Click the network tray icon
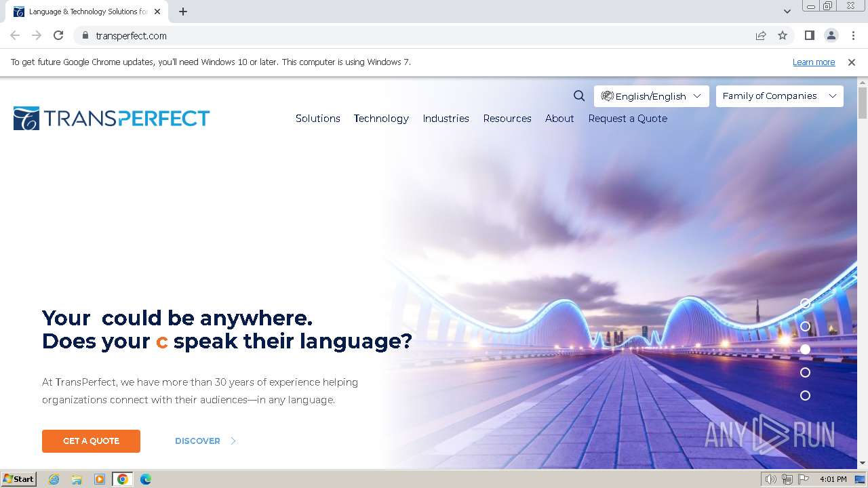 tap(787, 479)
